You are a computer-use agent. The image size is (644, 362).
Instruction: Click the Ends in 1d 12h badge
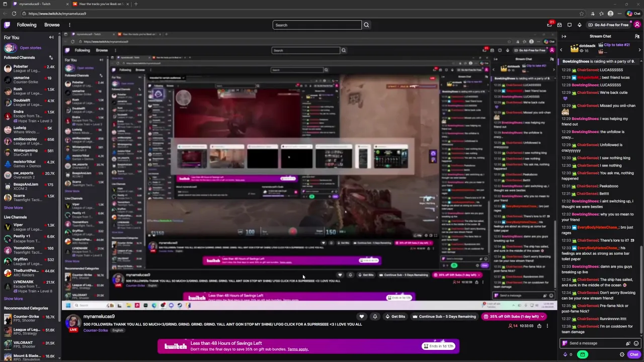point(439,346)
